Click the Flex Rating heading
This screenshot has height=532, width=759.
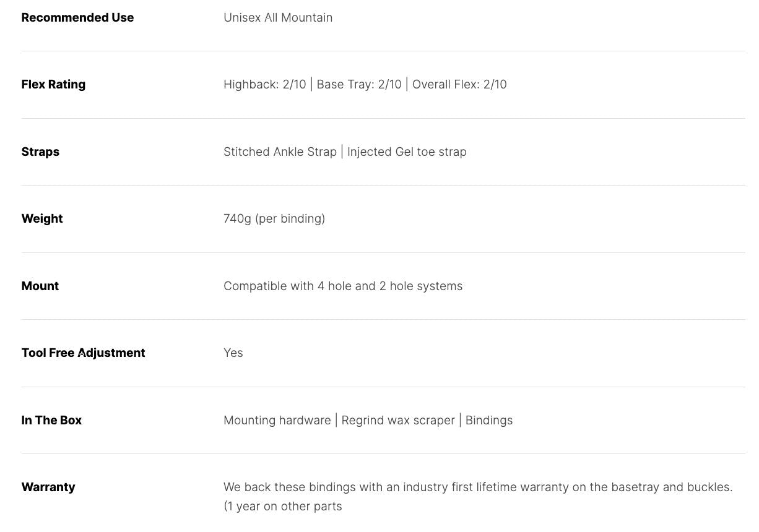click(x=53, y=84)
